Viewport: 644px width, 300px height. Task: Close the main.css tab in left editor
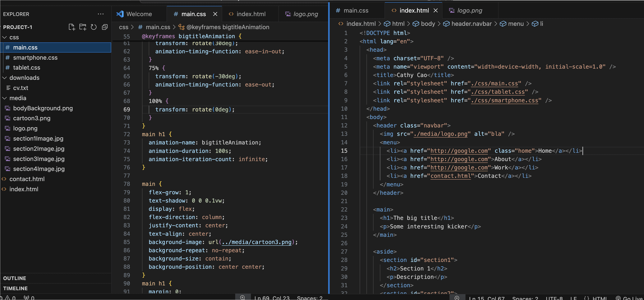[215, 14]
